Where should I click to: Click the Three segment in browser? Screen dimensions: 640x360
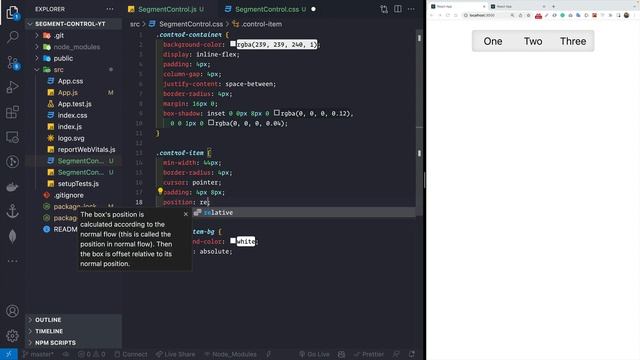tap(573, 41)
